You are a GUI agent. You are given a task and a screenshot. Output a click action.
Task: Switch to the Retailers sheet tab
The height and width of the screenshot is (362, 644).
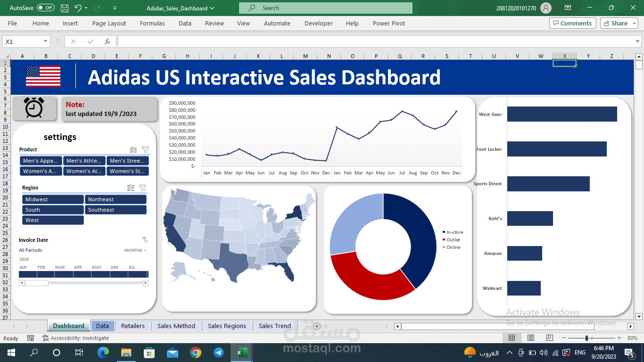pos(133,326)
